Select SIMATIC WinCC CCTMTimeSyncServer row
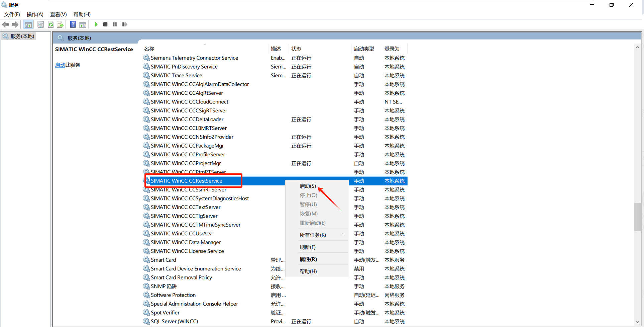 click(x=275, y=225)
